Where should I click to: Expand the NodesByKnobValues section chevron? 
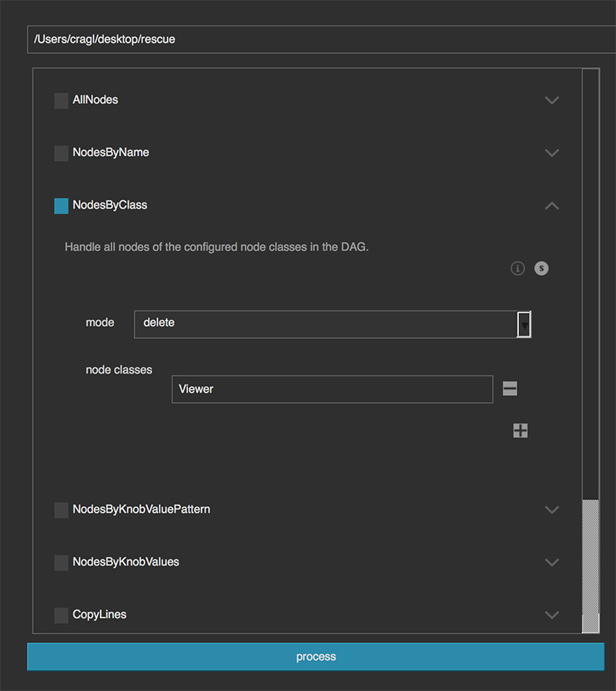pos(551,562)
